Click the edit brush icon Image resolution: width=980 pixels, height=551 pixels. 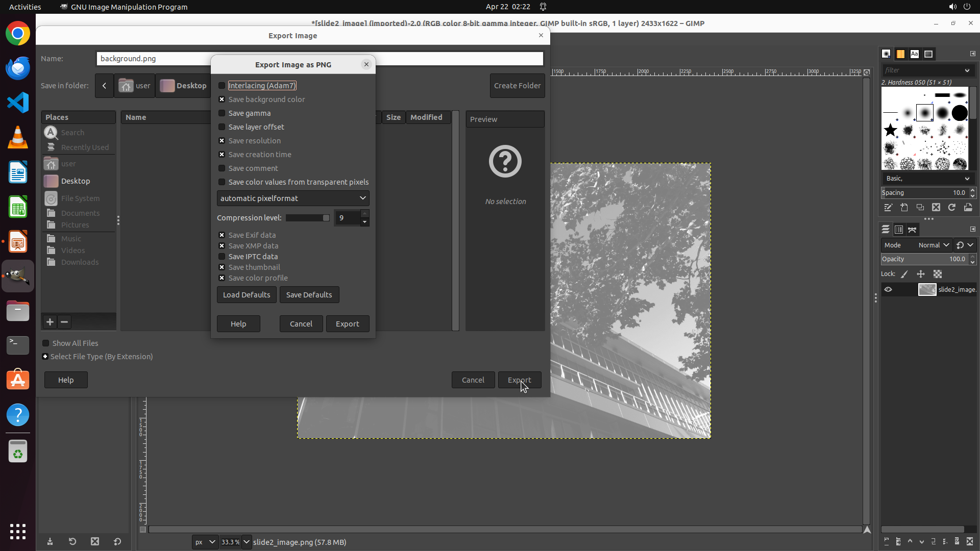click(888, 208)
